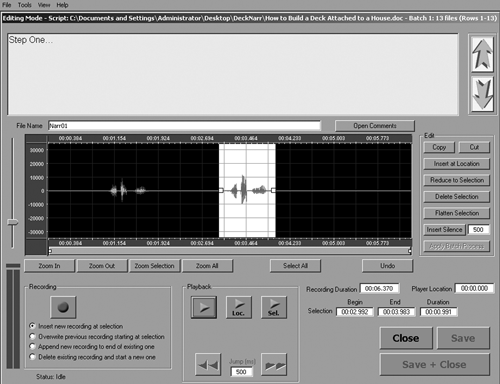Open the Tools menu
Screen dimensions: 500x384
pos(24,5)
